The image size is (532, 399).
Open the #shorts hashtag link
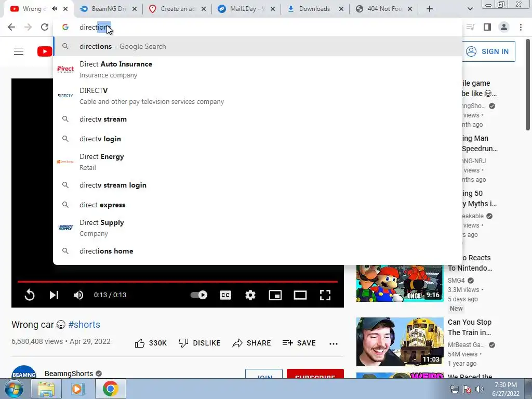click(84, 325)
